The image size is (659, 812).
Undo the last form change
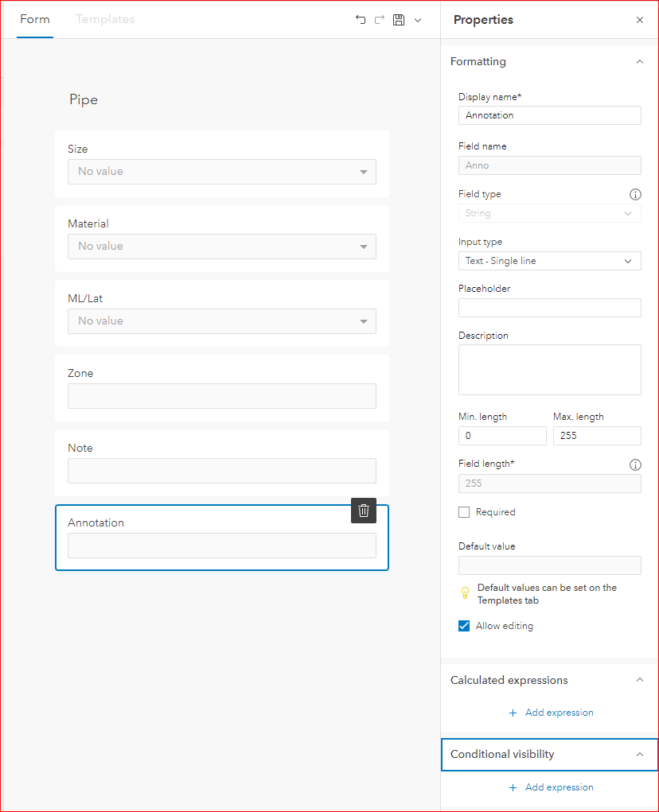[x=360, y=19]
